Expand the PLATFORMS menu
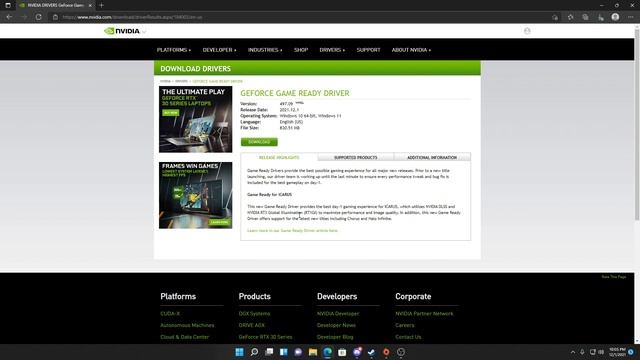This screenshot has height=360, width=640. coord(174,50)
